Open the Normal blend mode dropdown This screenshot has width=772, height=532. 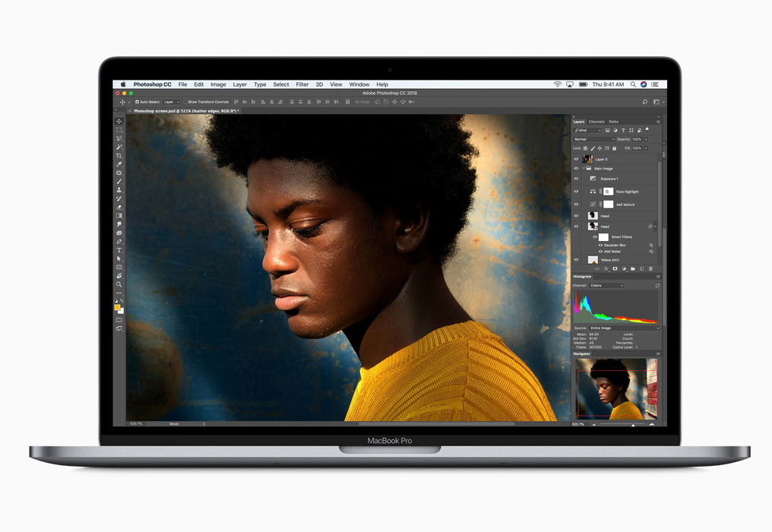[594, 139]
